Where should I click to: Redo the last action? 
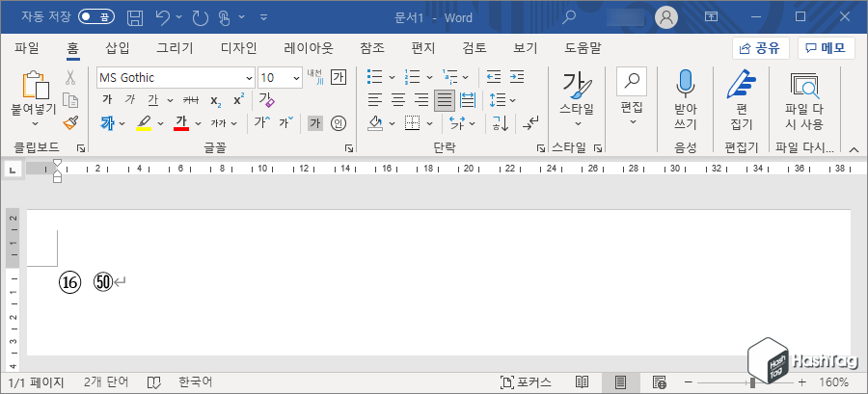[200, 17]
